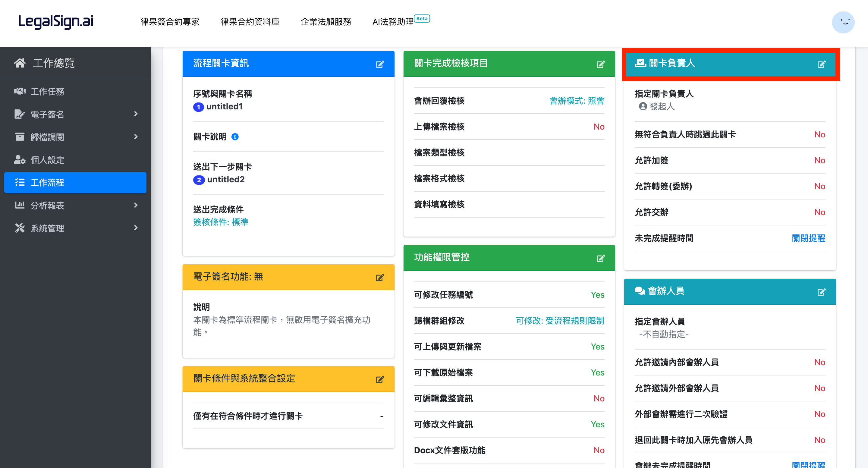Click the 允許邀請內部會辦人員 No value
Viewport: 868px width, 468px height.
(x=820, y=363)
